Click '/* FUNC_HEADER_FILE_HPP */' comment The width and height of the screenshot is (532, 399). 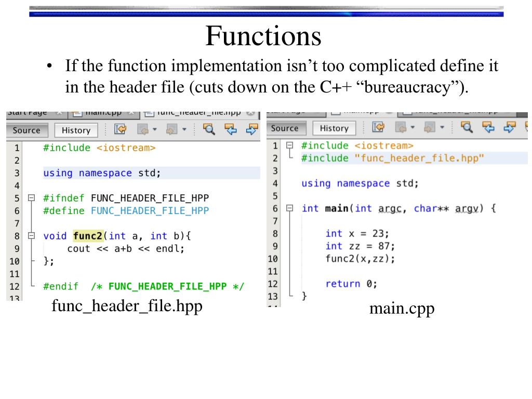[x=167, y=286]
